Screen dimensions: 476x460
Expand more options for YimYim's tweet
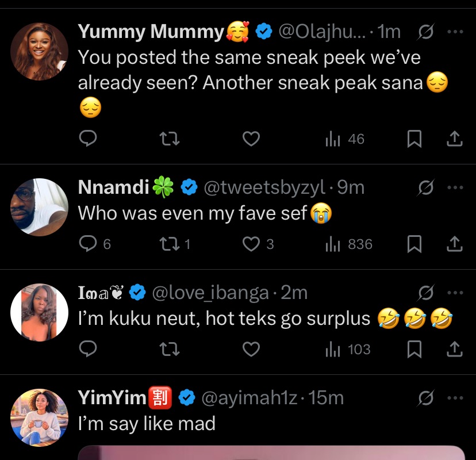[455, 397]
